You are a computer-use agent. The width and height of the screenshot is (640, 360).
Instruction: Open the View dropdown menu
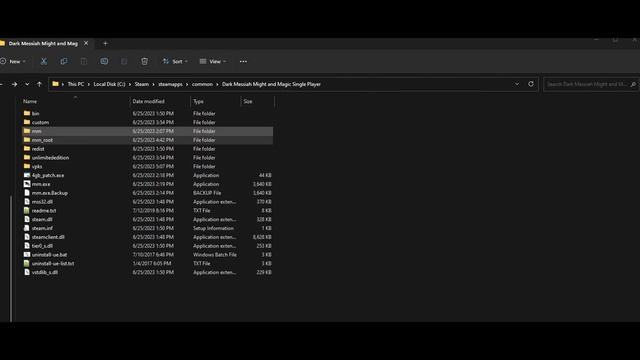[213, 61]
